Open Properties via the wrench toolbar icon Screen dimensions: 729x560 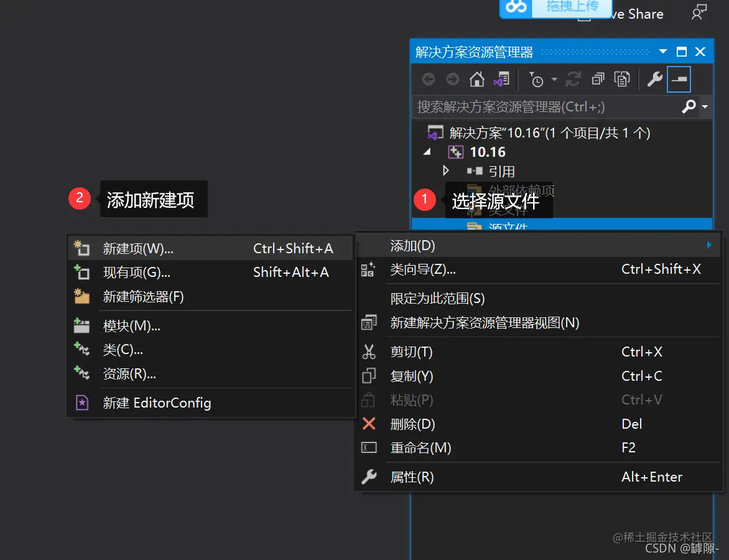tap(654, 80)
